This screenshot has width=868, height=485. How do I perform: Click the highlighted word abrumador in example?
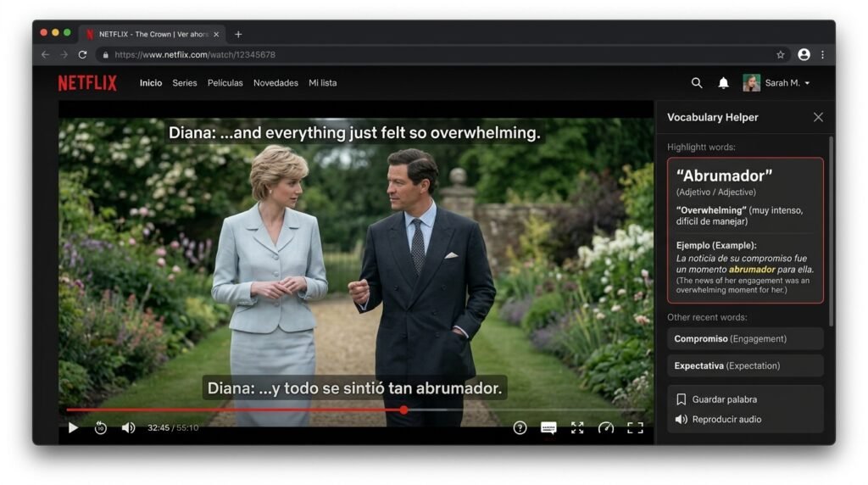coord(752,270)
